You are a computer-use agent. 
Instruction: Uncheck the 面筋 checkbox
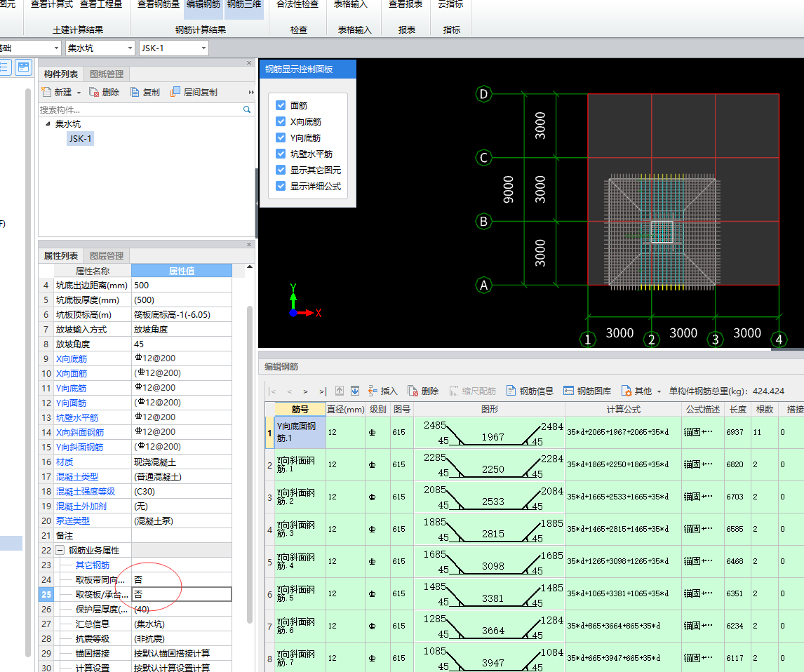pyautogui.click(x=281, y=105)
